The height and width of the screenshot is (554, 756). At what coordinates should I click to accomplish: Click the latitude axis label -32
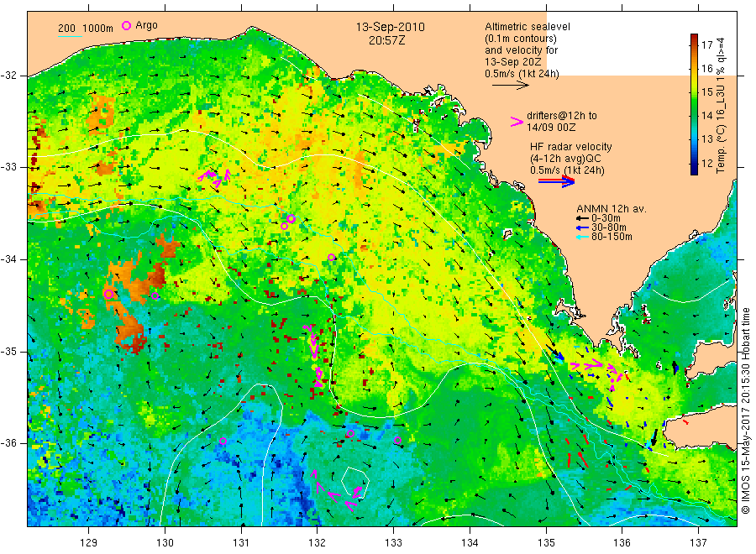click(x=8, y=76)
